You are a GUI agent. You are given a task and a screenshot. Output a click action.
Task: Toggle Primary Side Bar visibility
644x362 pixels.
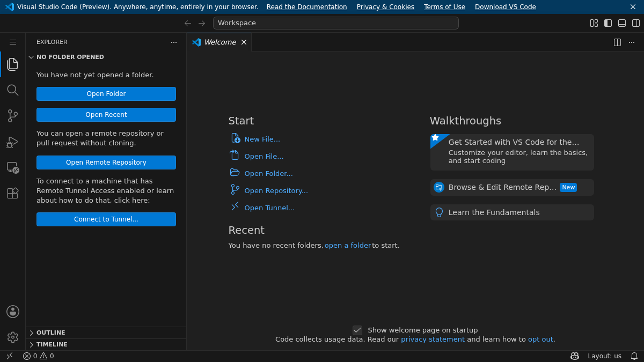608,23
